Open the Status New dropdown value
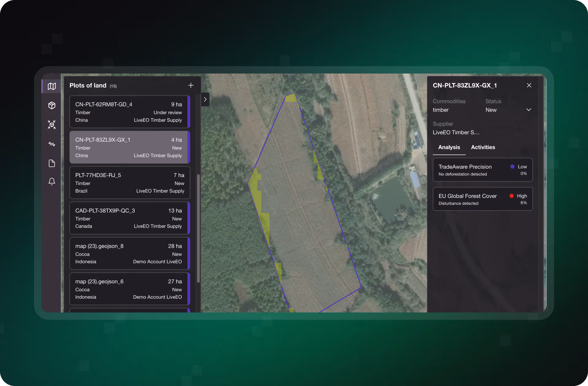 click(491, 110)
